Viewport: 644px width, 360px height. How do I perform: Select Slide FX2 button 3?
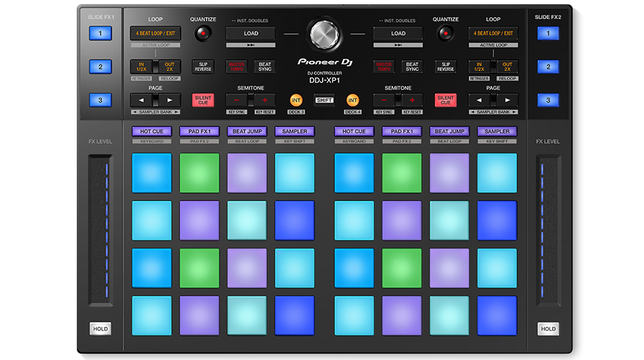click(548, 100)
